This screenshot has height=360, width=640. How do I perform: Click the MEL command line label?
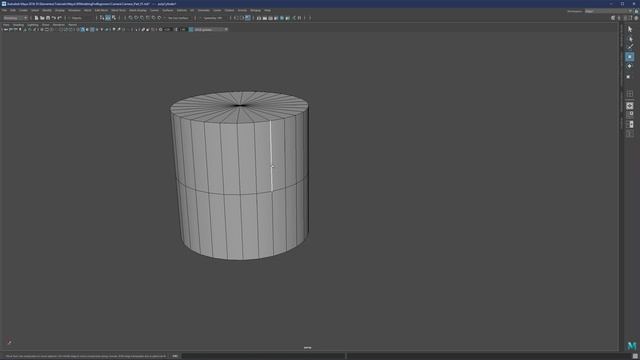[x=175, y=356]
